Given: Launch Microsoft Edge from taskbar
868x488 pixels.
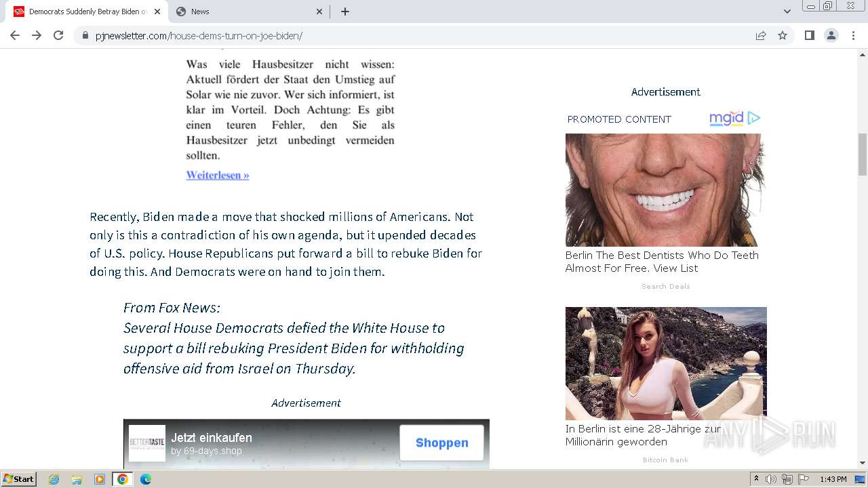Looking at the screenshot, I should 146,479.
